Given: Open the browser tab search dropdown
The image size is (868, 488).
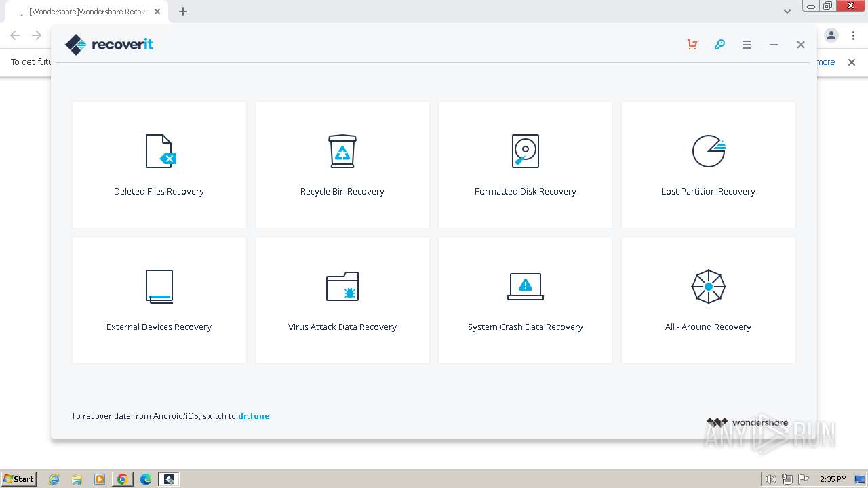Looking at the screenshot, I should 787,12.
